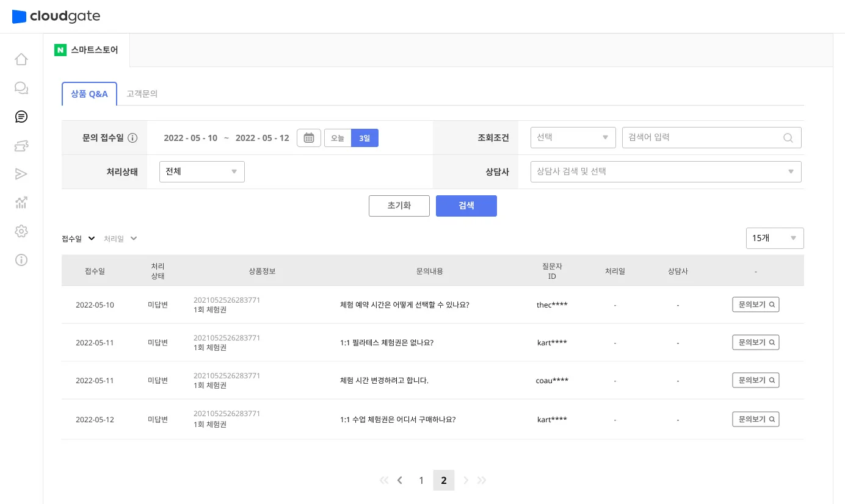
Task: Open the chat conversations sidebar icon
Action: point(21,87)
